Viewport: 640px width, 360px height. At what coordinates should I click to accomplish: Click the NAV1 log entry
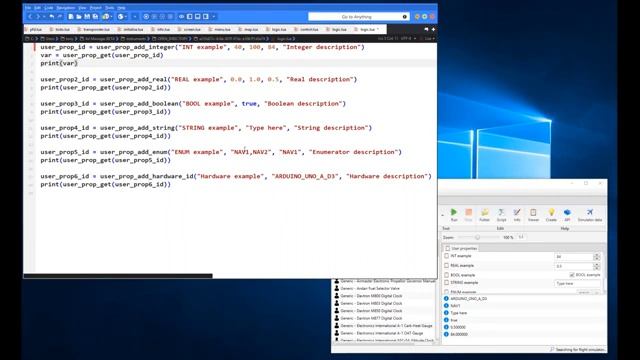point(456,306)
